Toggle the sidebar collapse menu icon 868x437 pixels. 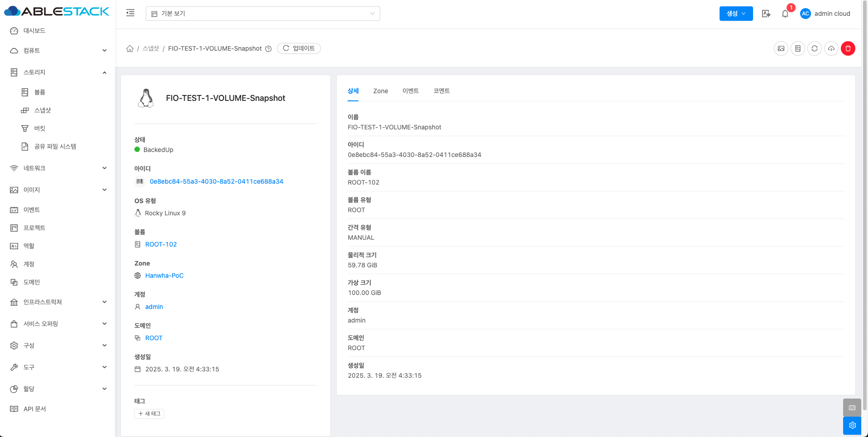tap(130, 13)
